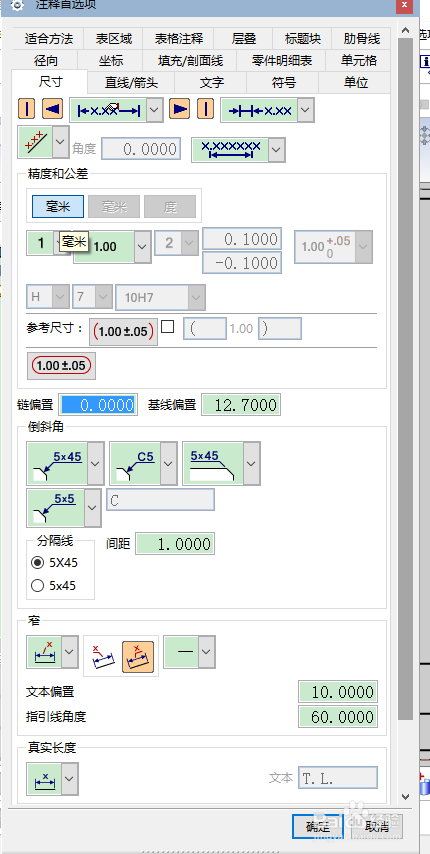Open the 径向 tab

click(x=45, y=61)
